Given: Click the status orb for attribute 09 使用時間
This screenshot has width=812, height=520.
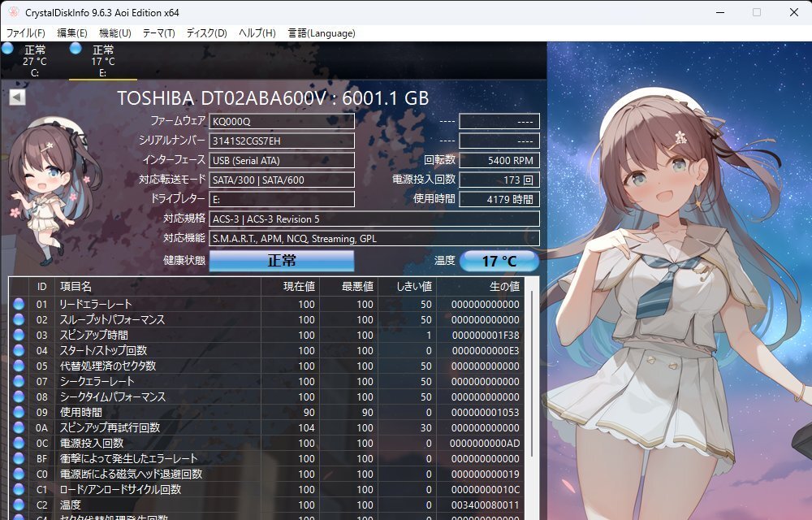Looking at the screenshot, I should point(19,412).
